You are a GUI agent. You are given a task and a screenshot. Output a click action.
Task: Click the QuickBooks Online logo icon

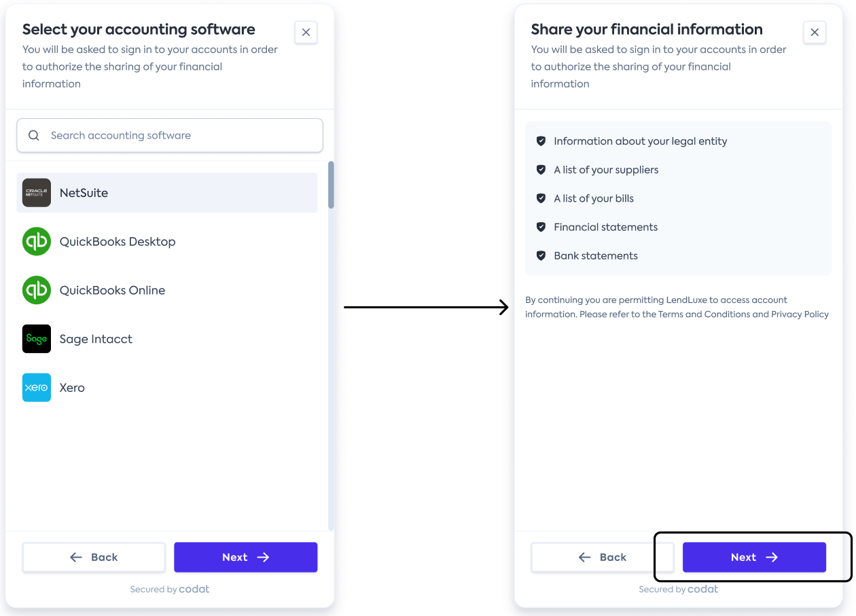[37, 291]
